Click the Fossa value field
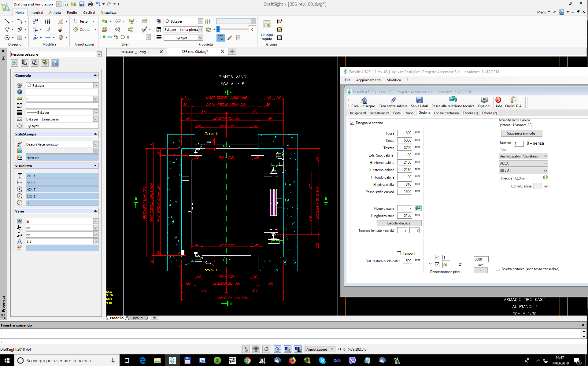The width and height of the screenshot is (588, 366). tap(405, 133)
